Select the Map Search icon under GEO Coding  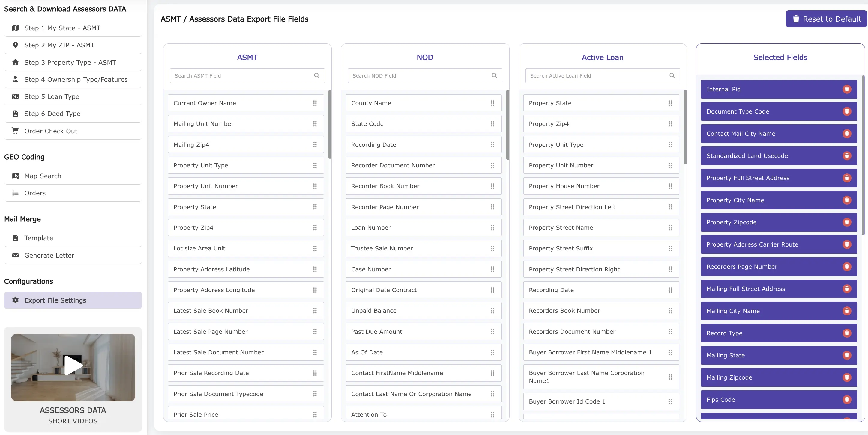coord(15,176)
